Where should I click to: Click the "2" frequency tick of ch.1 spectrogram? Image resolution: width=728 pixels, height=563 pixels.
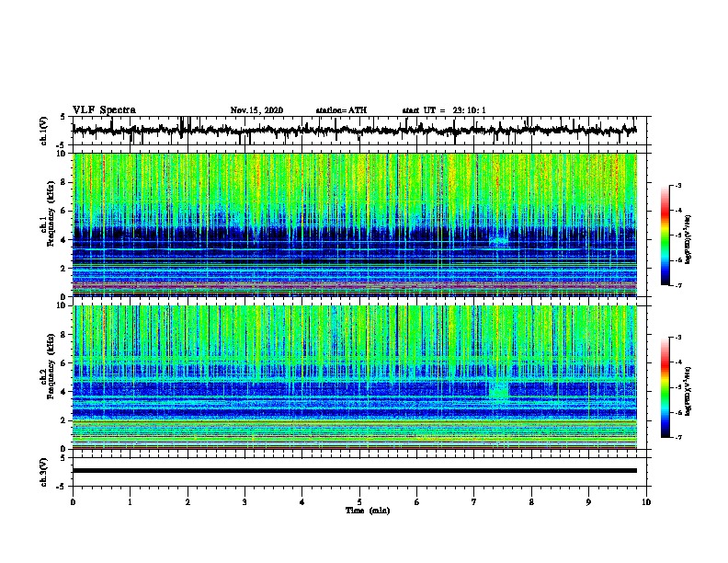click(x=64, y=268)
